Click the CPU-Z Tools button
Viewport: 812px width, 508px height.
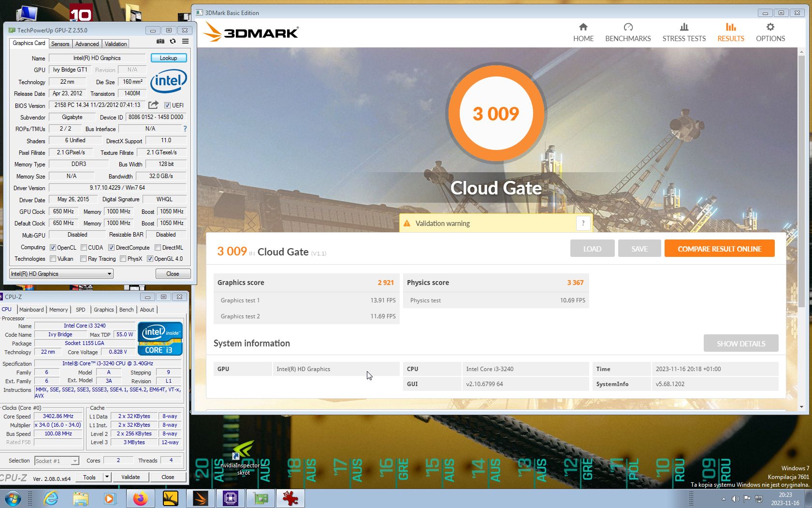(x=89, y=477)
